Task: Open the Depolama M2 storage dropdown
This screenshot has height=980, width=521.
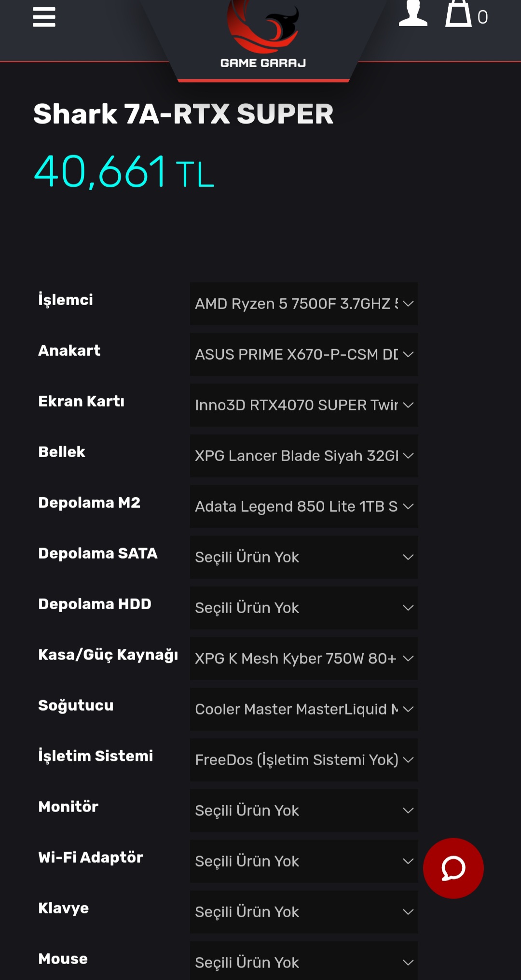Action: (304, 506)
